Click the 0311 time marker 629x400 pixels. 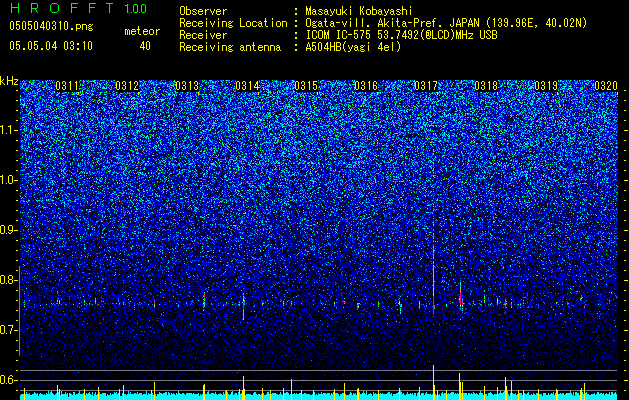[67, 86]
